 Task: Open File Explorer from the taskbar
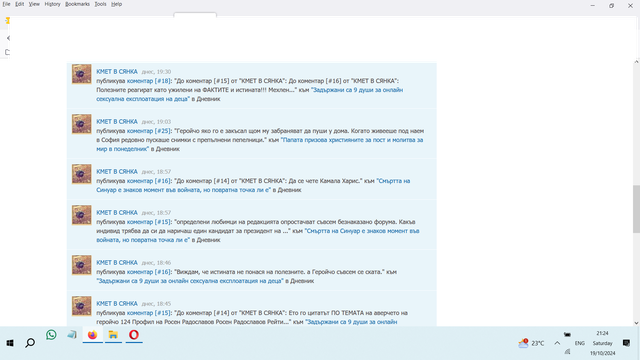(x=113, y=335)
